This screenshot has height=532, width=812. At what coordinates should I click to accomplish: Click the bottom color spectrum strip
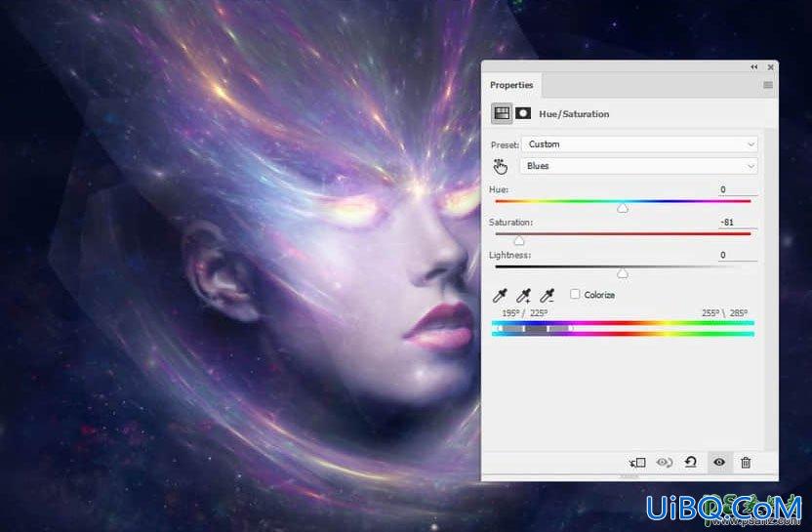623,334
